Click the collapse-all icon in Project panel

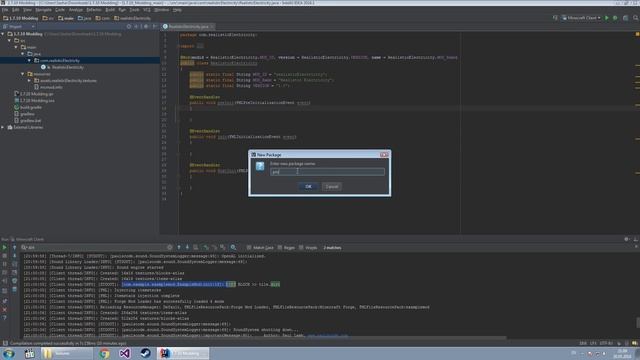click(137, 27)
